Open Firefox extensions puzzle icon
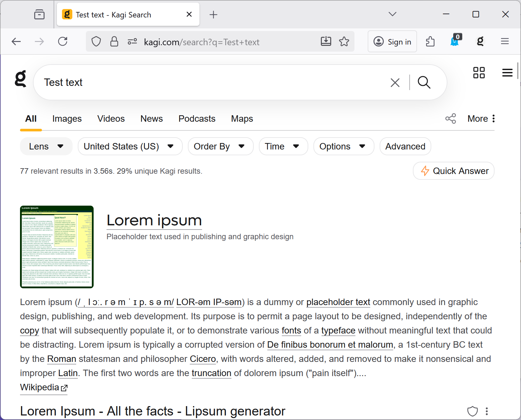The height and width of the screenshot is (420, 521). pos(430,42)
